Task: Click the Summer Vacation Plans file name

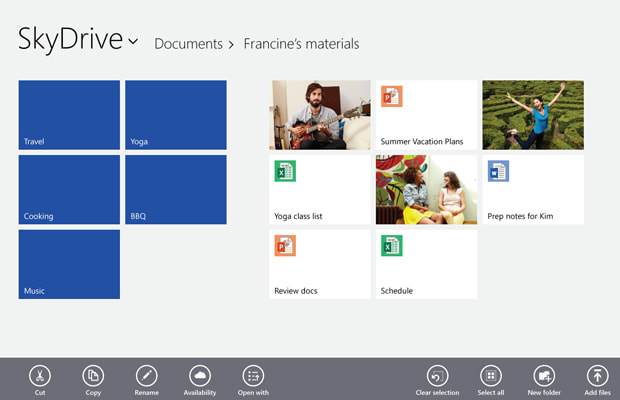Action: point(422,142)
